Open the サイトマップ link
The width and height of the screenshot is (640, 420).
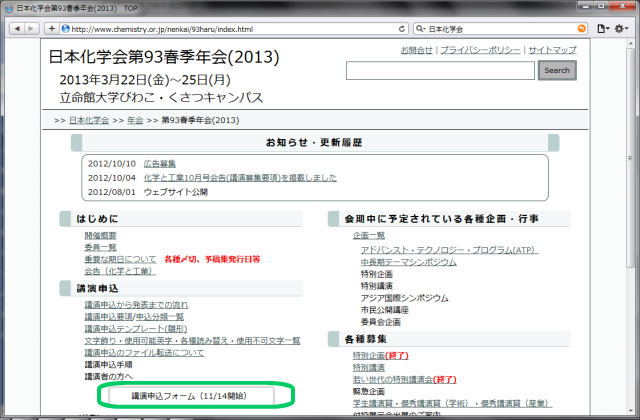click(552, 50)
